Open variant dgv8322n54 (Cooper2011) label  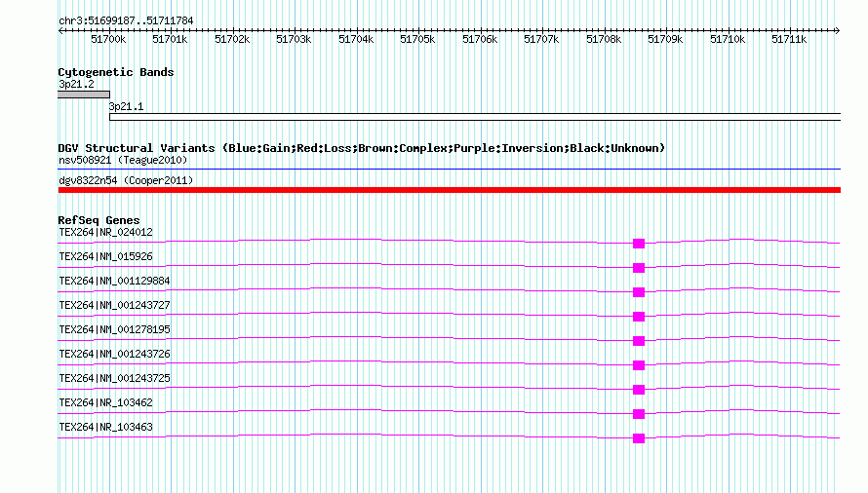pyautogui.click(x=126, y=180)
